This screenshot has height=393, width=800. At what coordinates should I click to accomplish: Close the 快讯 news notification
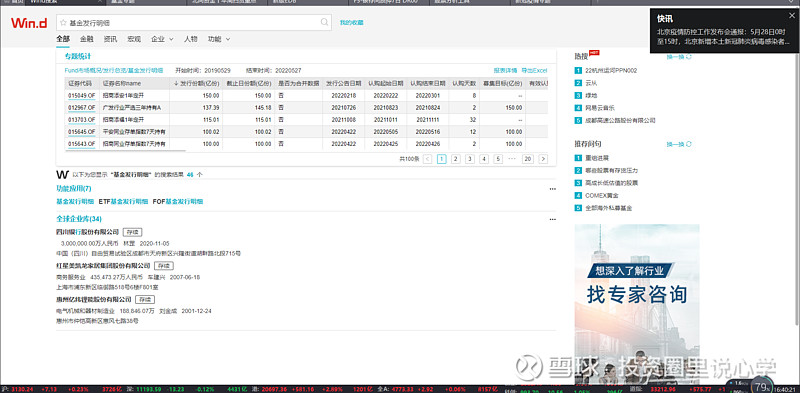[x=791, y=15]
